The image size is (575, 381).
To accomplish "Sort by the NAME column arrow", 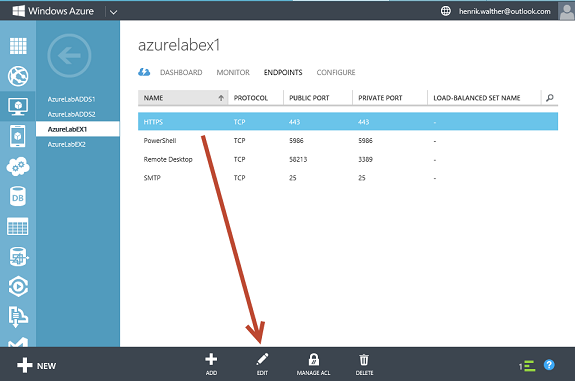I will [221, 98].
